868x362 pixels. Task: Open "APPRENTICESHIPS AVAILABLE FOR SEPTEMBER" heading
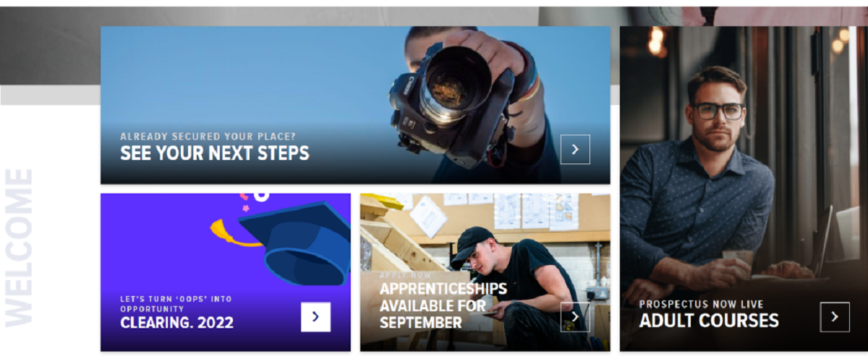(443, 305)
